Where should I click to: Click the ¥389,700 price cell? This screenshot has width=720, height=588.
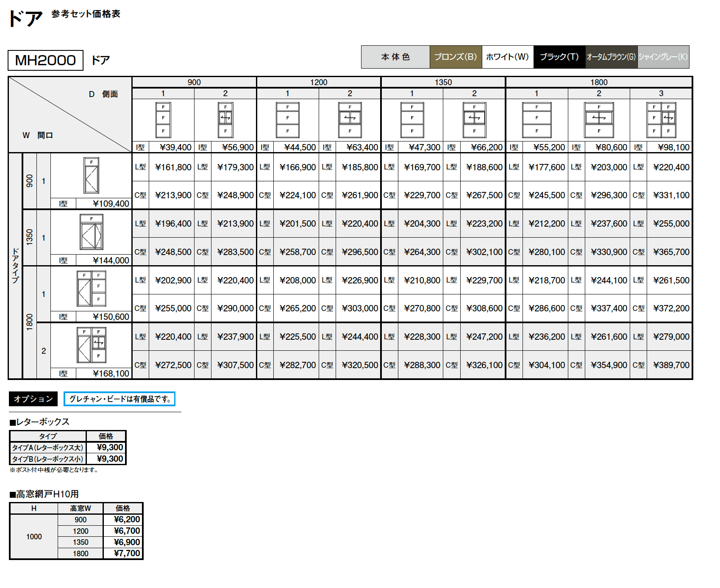pyautogui.click(x=671, y=365)
